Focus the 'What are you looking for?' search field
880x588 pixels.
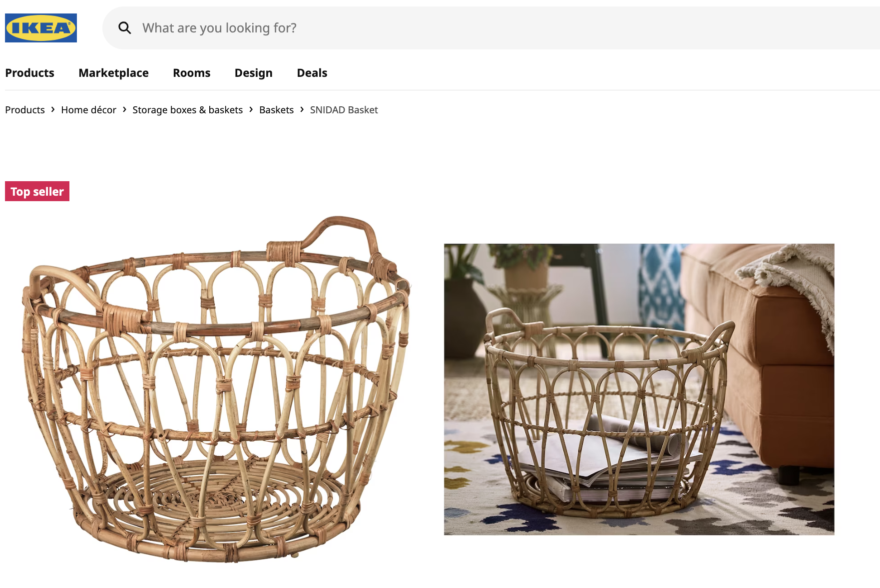point(491,28)
